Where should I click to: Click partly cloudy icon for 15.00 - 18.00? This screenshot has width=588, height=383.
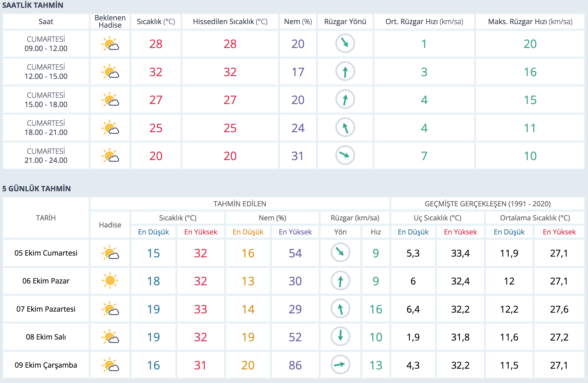110,100
